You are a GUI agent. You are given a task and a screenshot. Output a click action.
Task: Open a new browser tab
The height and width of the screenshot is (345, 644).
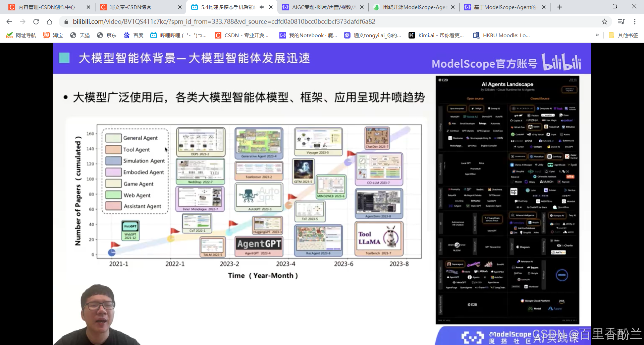click(x=559, y=7)
